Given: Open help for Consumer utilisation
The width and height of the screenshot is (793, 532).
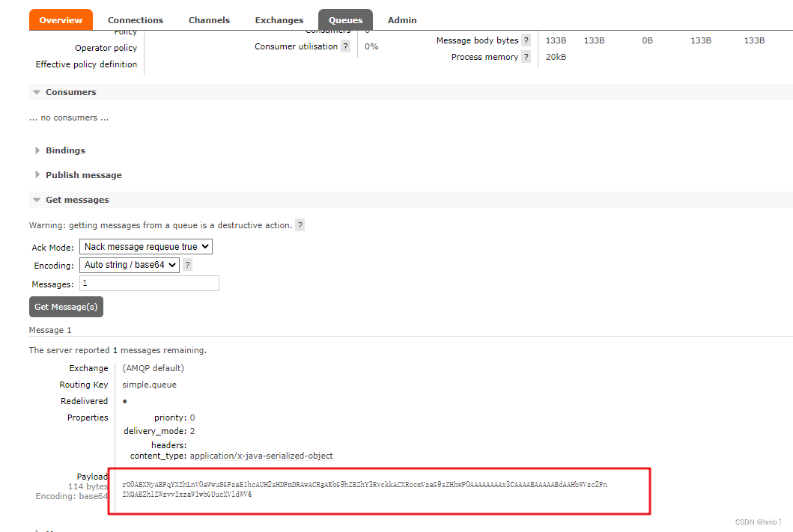Looking at the screenshot, I should tap(345, 46).
